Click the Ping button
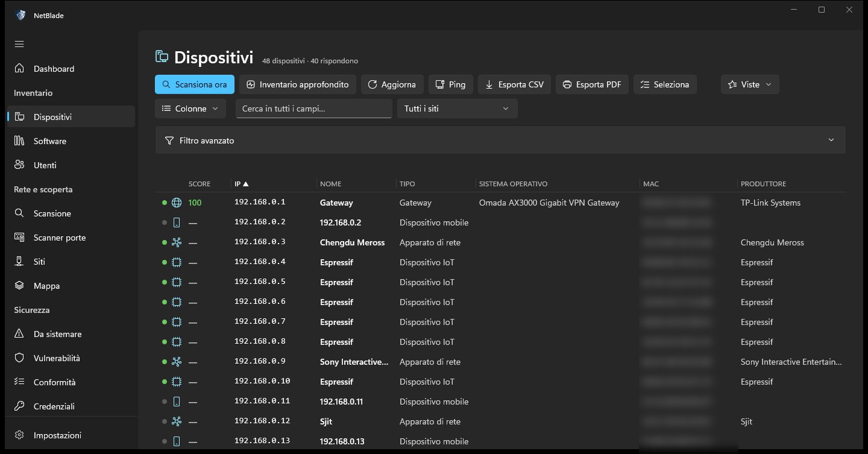868x454 pixels. 451,84
